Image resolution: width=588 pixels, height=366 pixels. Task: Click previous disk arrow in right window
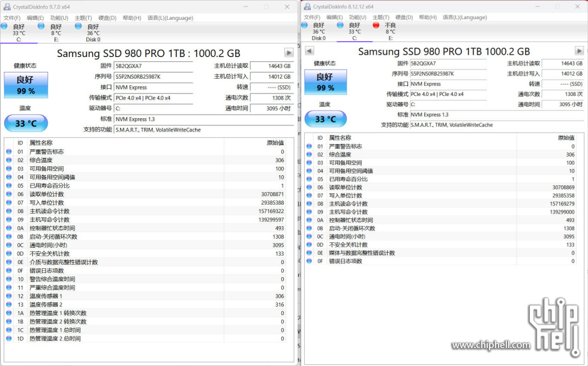[x=310, y=50]
